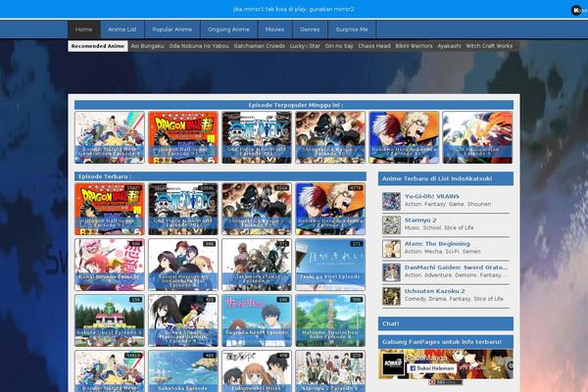The width and height of the screenshot is (588, 392).
Task: Open the Genres menu
Action: (310, 29)
